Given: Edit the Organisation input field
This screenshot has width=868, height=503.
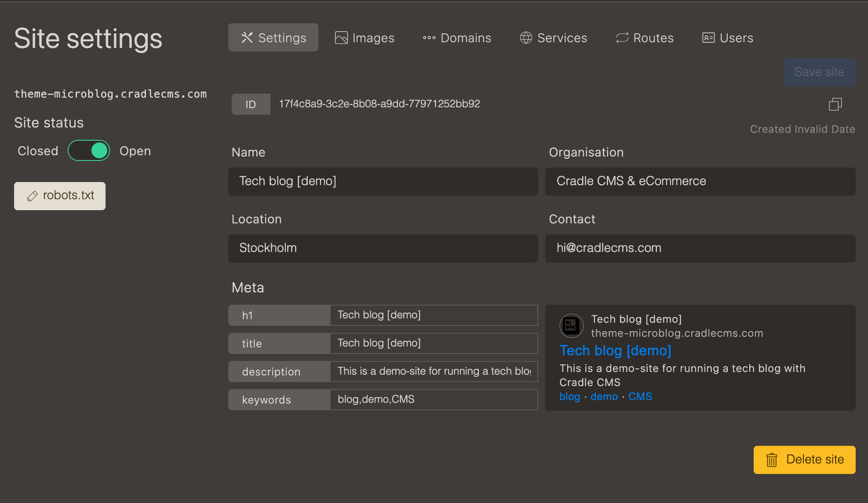Looking at the screenshot, I should (700, 182).
